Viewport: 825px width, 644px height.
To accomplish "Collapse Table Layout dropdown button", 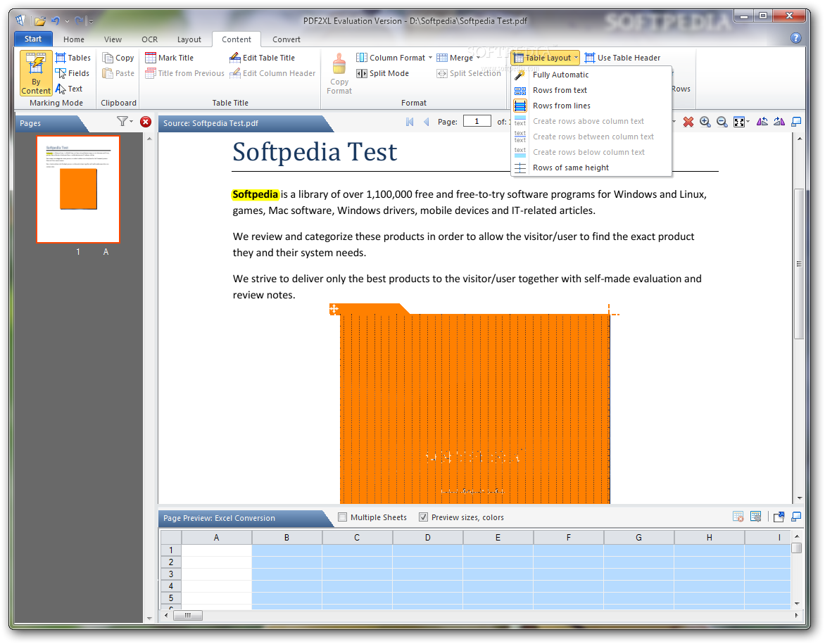I will [x=546, y=58].
